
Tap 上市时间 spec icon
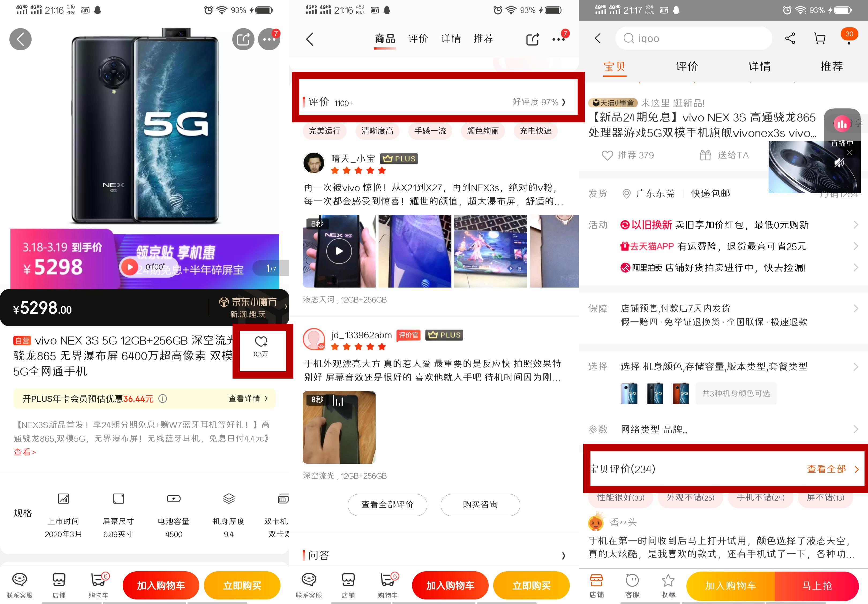tap(63, 499)
